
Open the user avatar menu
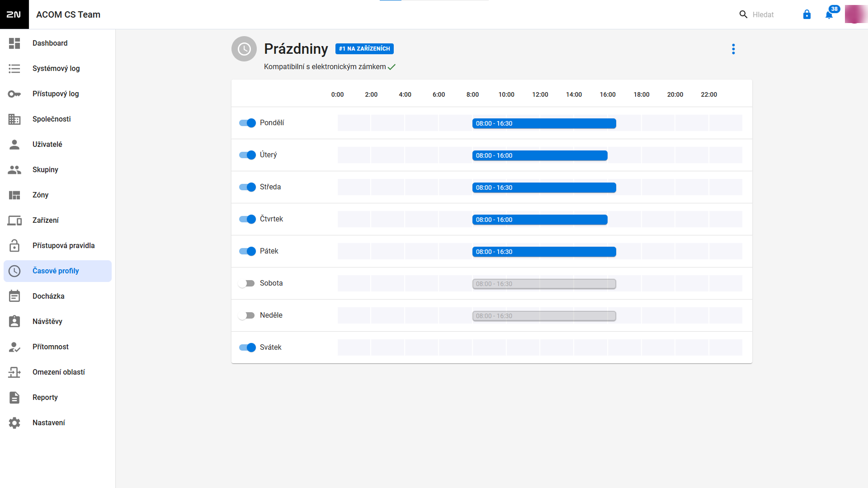pos(855,14)
